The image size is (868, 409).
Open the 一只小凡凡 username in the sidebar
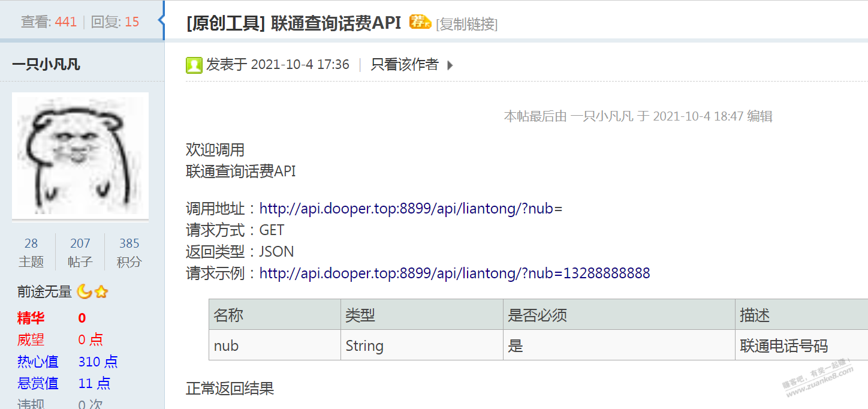coord(46,65)
